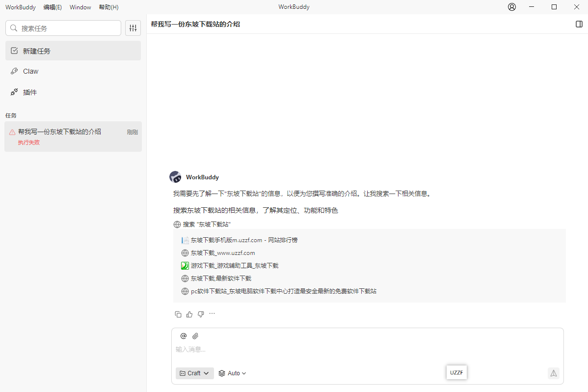This screenshot has width=588, height=392.
Task: Attach a file using the paperclip icon
Action: tap(195, 336)
